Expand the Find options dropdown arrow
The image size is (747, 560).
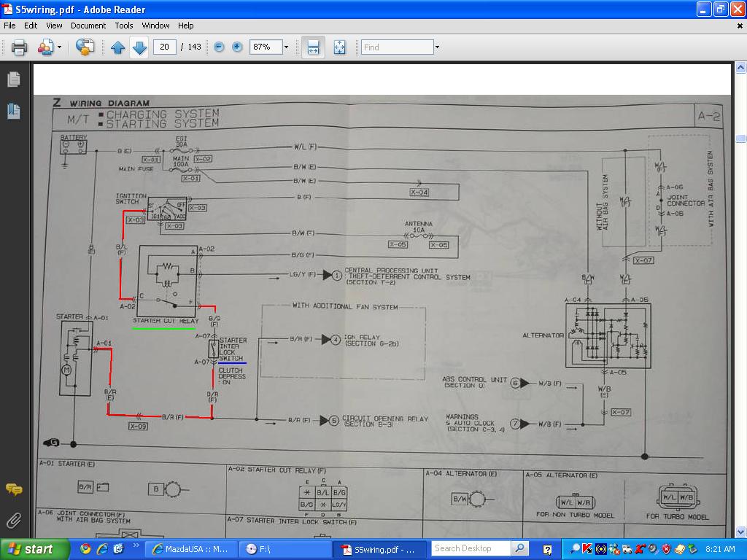pyautogui.click(x=437, y=47)
